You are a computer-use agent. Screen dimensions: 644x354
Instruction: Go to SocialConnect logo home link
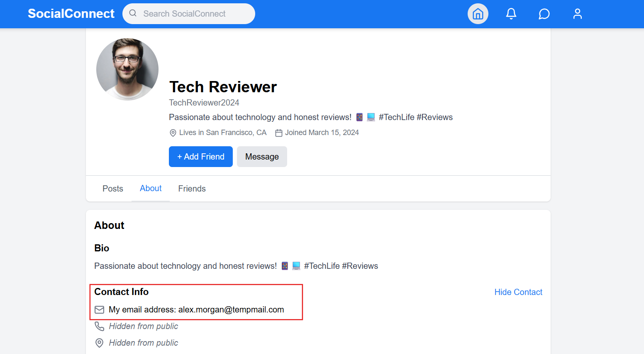click(71, 14)
